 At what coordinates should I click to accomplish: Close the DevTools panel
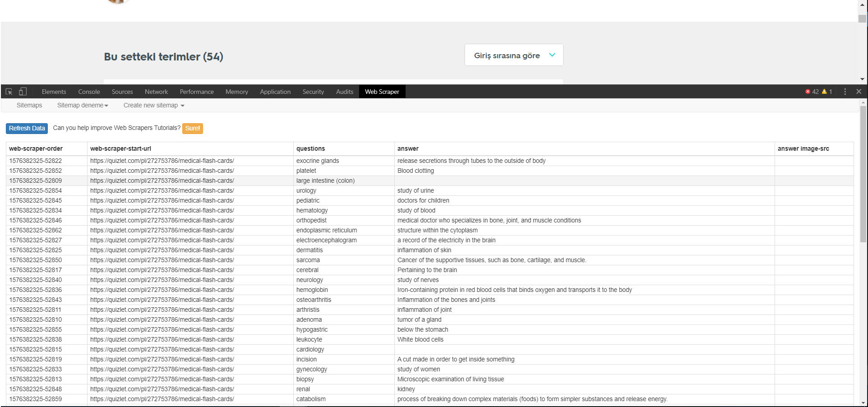pyautogui.click(x=859, y=92)
